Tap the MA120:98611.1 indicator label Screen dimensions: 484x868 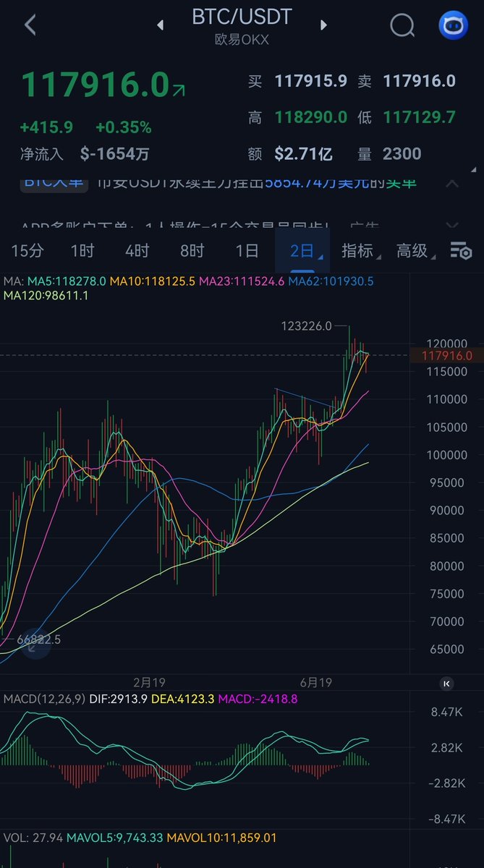point(46,296)
